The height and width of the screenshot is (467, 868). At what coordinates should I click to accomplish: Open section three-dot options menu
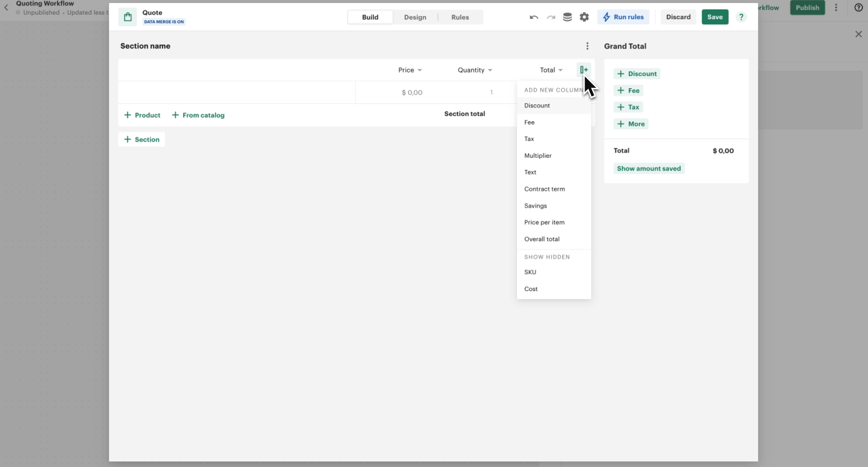(x=587, y=46)
